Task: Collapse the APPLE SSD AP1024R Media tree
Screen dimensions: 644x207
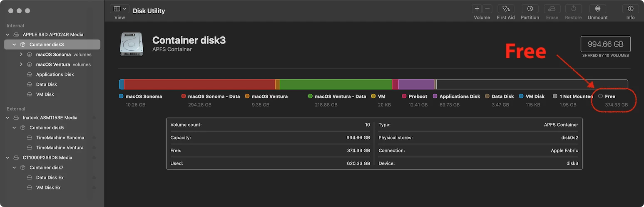Action: [x=7, y=34]
